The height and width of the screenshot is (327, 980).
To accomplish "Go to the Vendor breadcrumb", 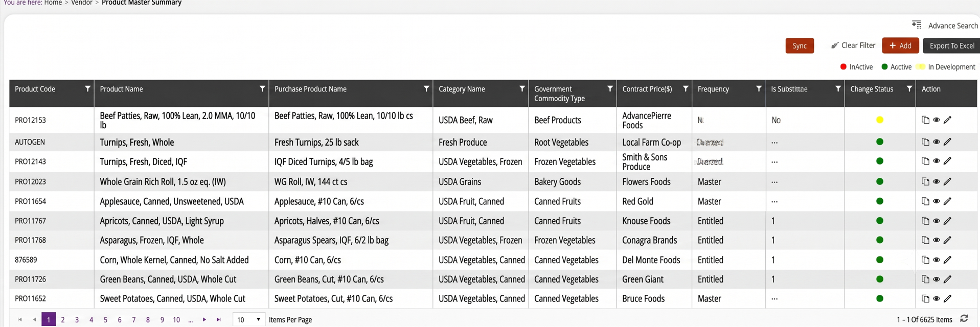I will [82, 3].
